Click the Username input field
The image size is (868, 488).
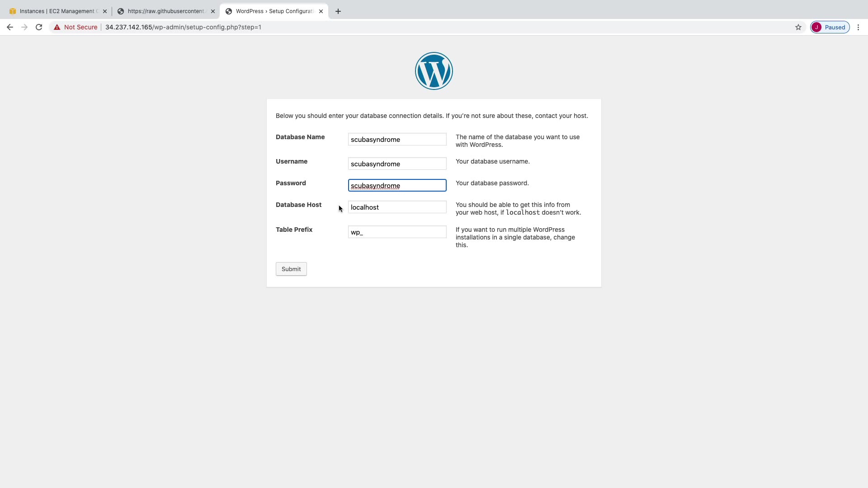coord(397,164)
